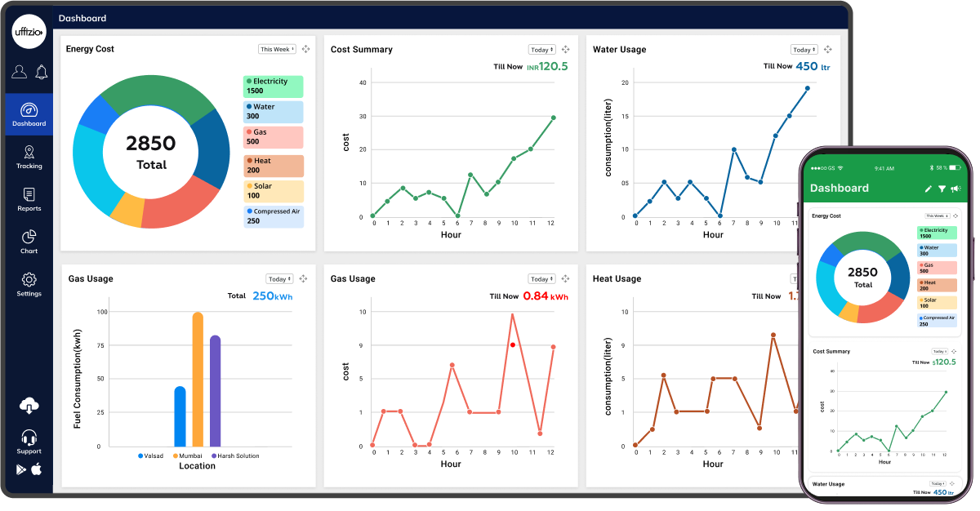Click the 250 kWh total value

(272, 295)
